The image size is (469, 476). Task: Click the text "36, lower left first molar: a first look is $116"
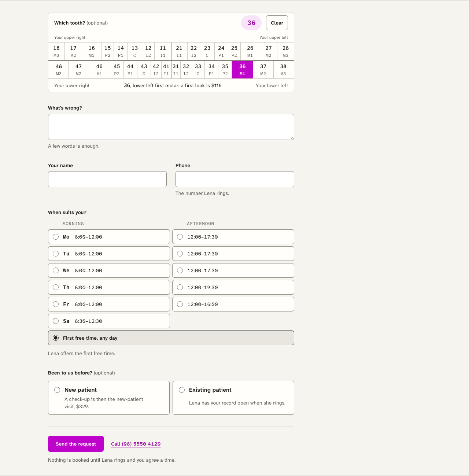pos(173,85)
